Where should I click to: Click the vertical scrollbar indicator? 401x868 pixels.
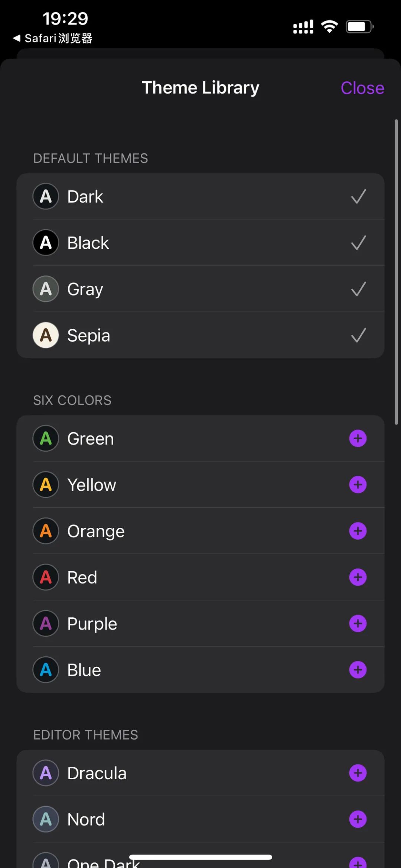pos(396,272)
